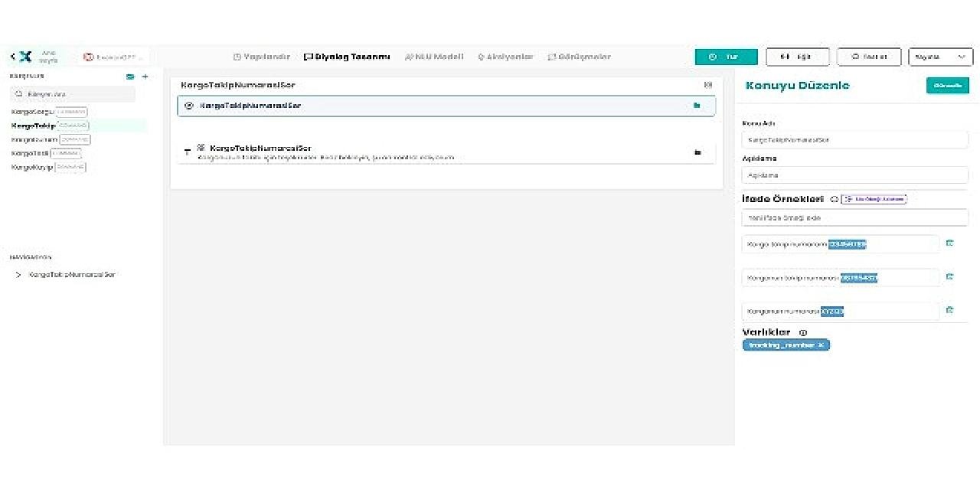Select KargoTeslim topic in the sidebar list
Screen dimensions: 980x490
click(x=31, y=153)
